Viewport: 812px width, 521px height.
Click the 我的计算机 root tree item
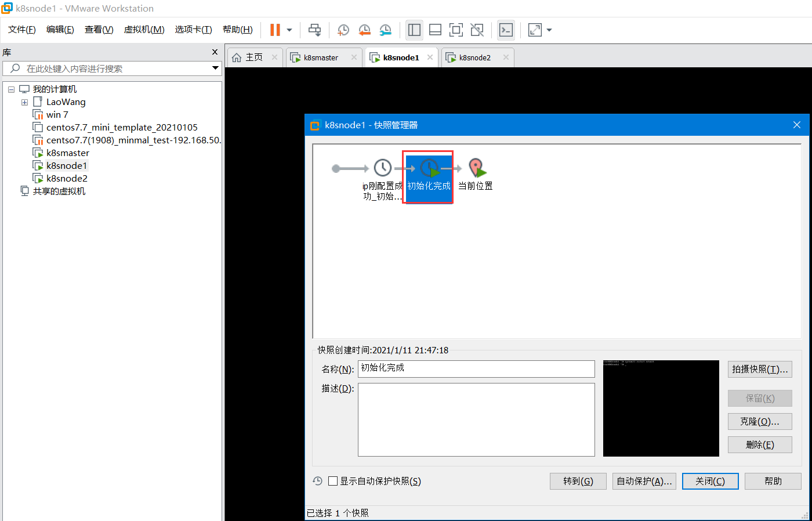55,89
